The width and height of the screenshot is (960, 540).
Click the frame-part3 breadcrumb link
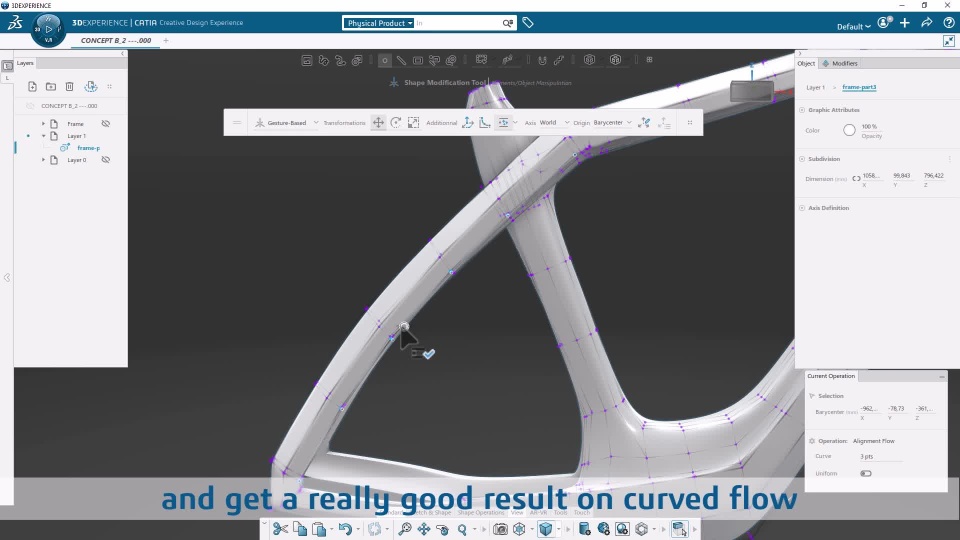[859, 88]
